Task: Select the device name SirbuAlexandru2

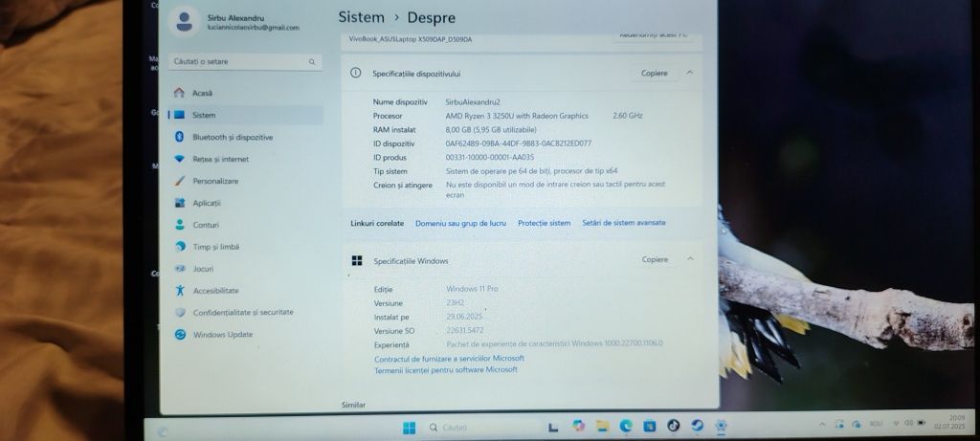Action: point(473,101)
